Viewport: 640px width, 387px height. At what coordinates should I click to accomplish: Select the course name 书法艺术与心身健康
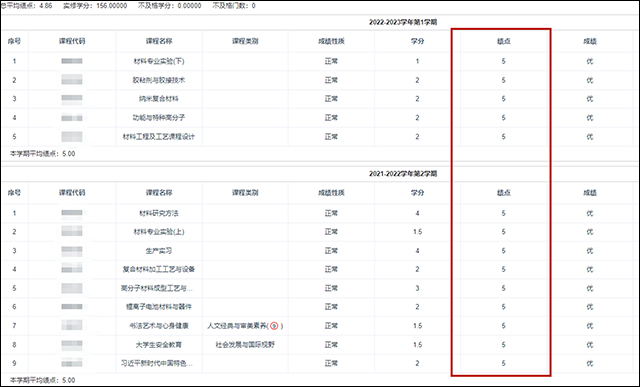(159, 326)
